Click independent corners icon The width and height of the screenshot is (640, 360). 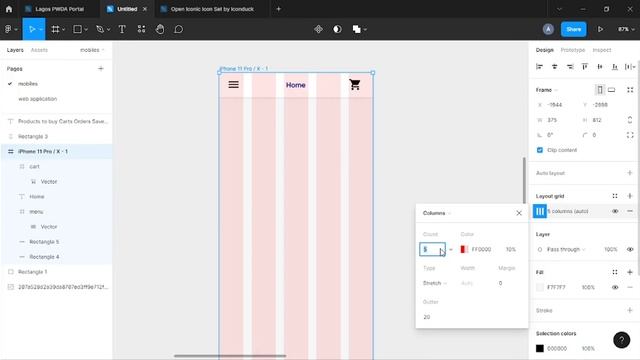click(x=630, y=135)
